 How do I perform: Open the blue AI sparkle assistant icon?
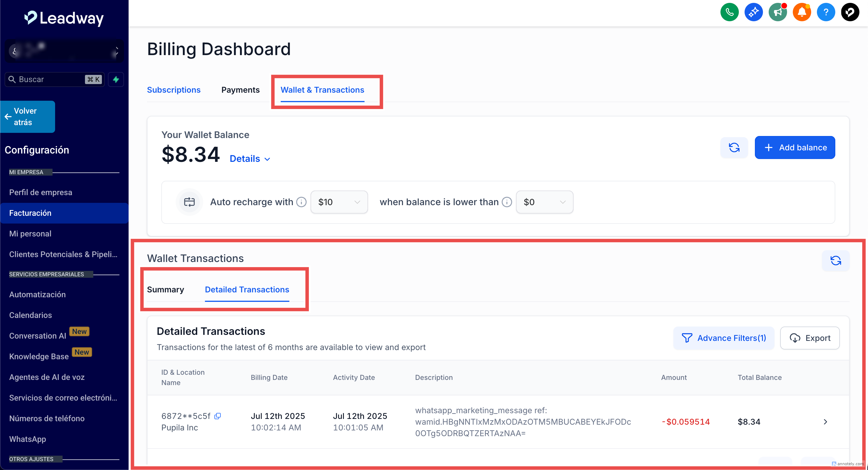(x=753, y=12)
